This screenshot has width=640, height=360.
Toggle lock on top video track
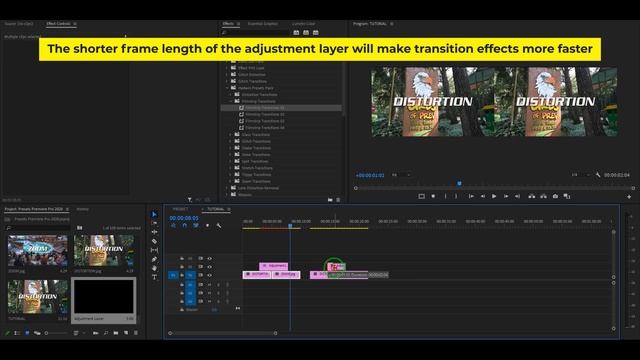[182, 258]
